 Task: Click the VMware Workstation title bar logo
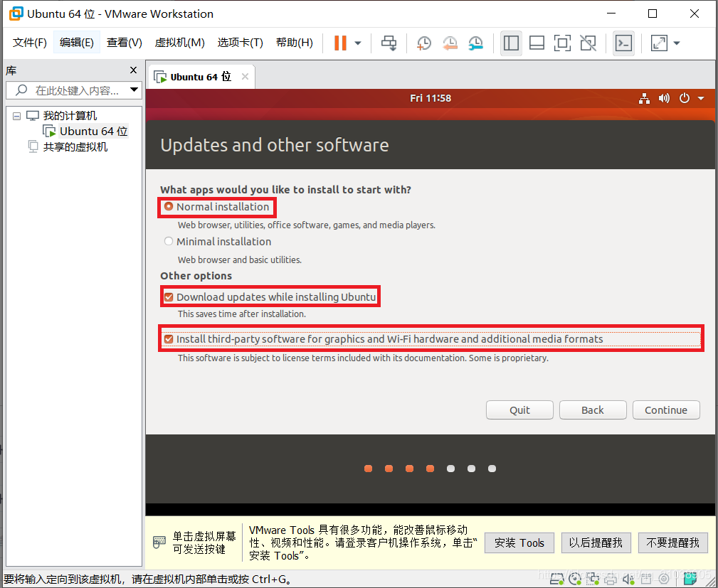click(x=16, y=14)
